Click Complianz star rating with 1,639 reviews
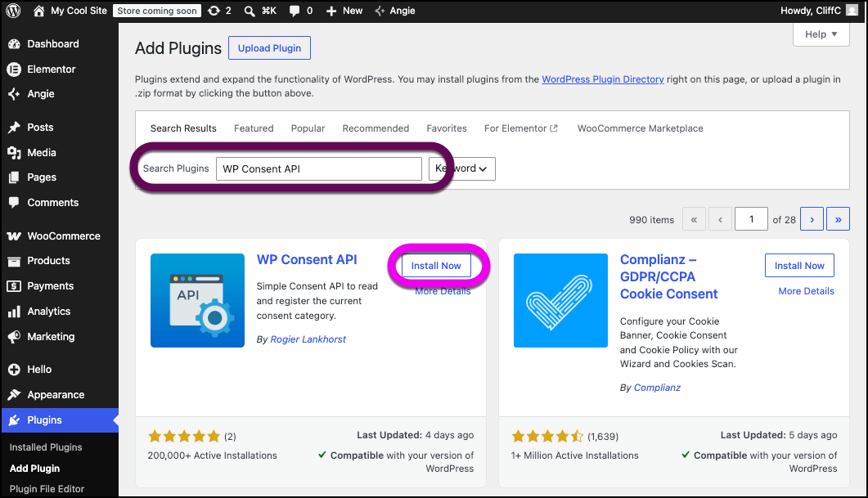The height and width of the screenshot is (498, 868). click(547, 437)
